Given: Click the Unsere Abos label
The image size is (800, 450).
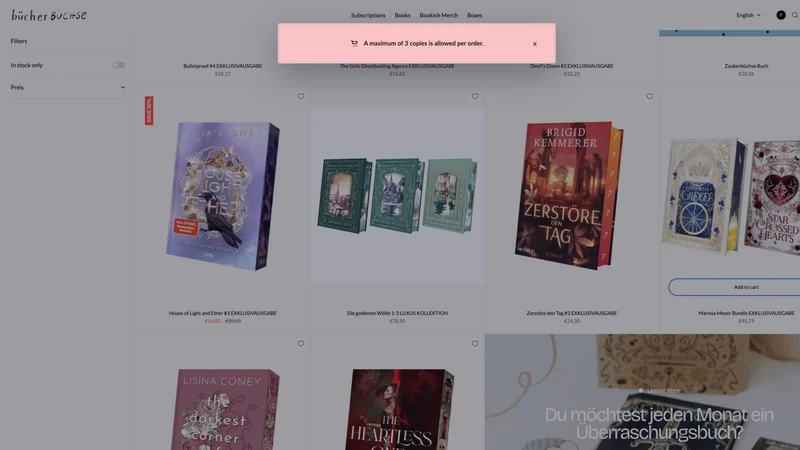Looking at the screenshot, I should pos(663,391).
